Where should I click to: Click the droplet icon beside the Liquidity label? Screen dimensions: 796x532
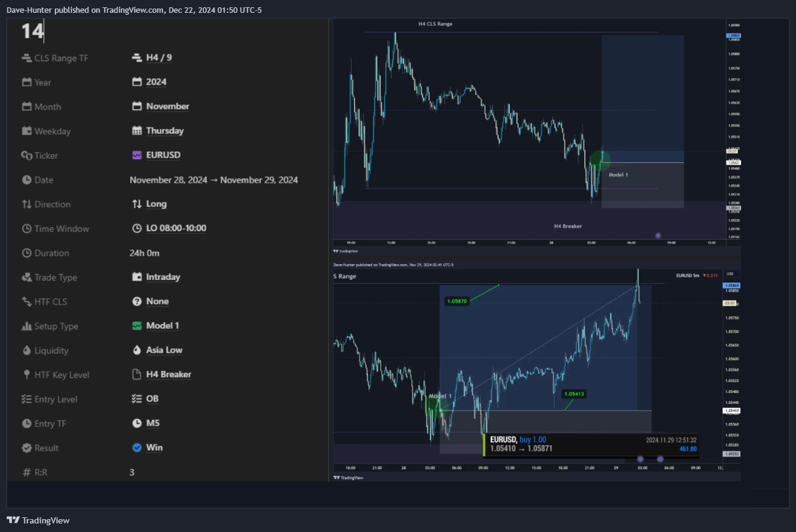(26, 351)
